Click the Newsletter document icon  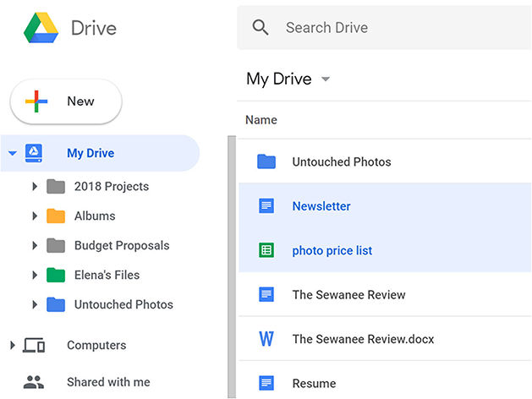266,205
